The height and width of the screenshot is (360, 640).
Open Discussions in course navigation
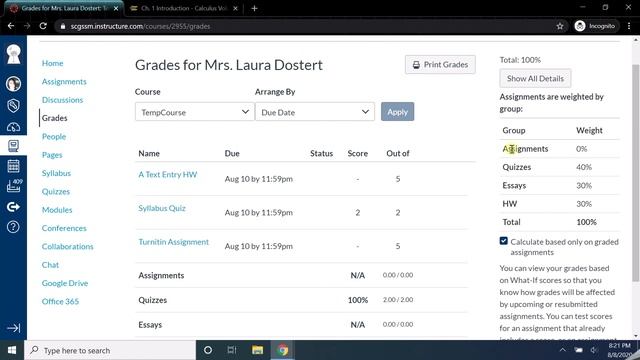pyautogui.click(x=62, y=100)
